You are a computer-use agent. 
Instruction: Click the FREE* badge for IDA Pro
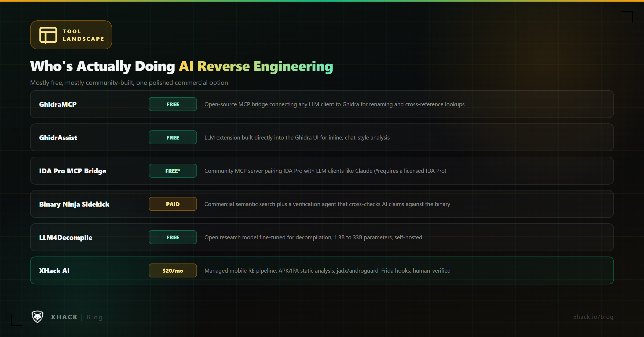coord(173,171)
